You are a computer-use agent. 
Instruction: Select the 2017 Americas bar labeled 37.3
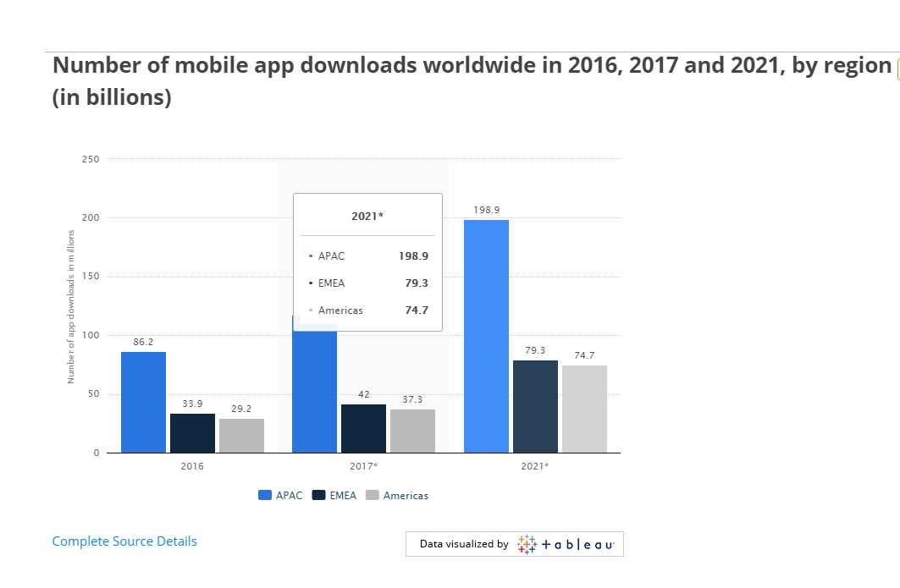[x=412, y=431]
